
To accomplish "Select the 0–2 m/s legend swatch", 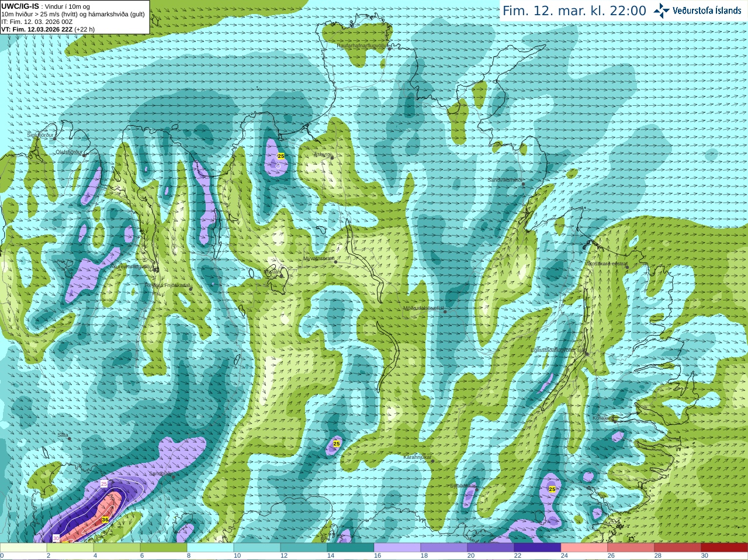I will (23, 548).
